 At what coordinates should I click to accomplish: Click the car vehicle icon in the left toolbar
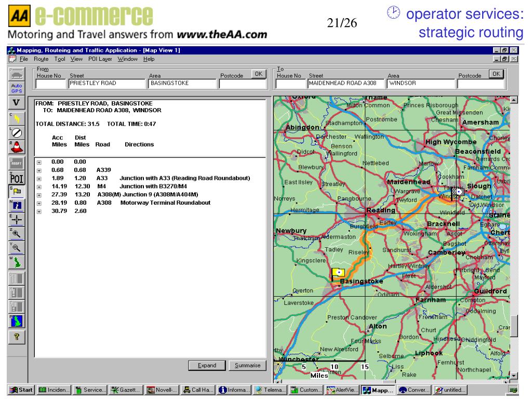[17, 74]
